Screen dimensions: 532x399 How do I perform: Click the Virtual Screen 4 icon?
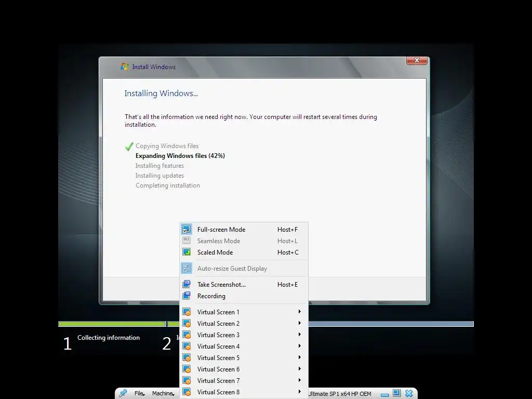pyautogui.click(x=187, y=347)
